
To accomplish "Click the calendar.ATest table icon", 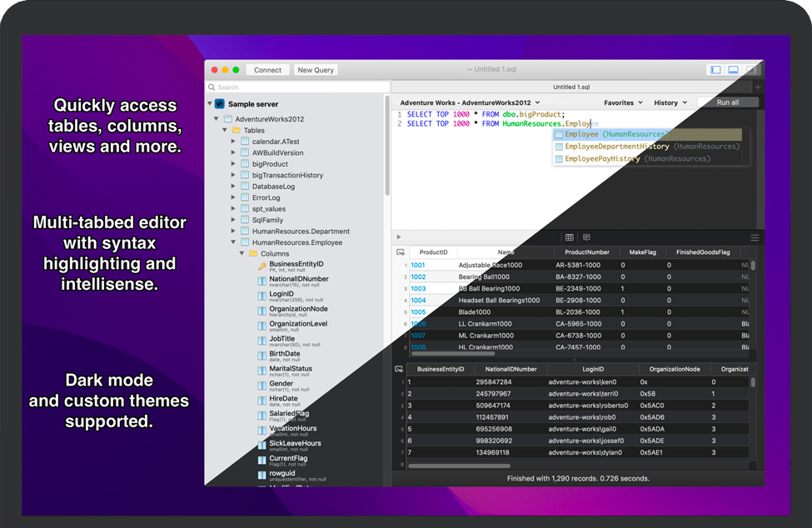I will pyautogui.click(x=245, y=142).
